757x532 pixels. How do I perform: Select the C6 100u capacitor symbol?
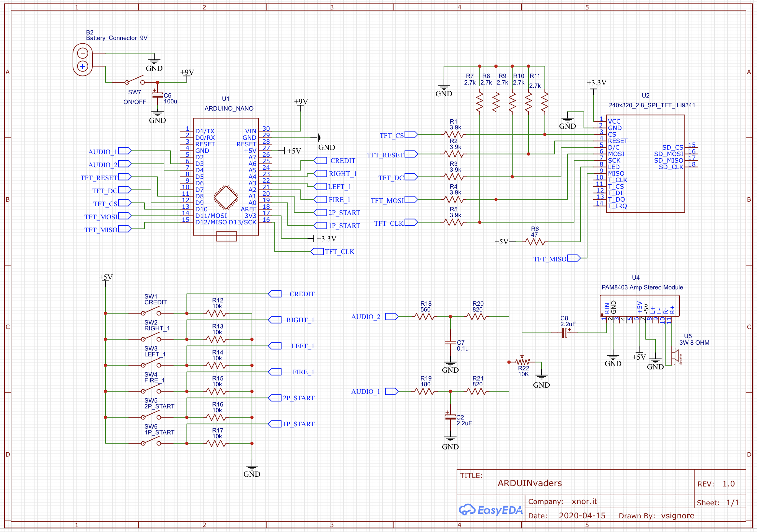click(x=157, y=95)
